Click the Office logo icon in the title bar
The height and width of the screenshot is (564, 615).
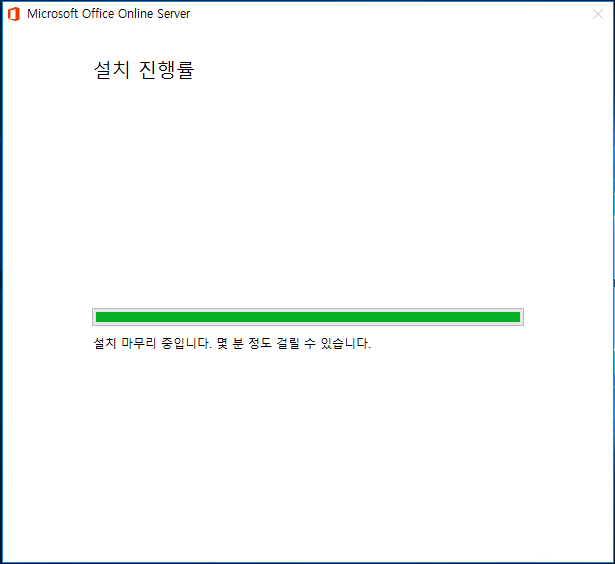14,14
